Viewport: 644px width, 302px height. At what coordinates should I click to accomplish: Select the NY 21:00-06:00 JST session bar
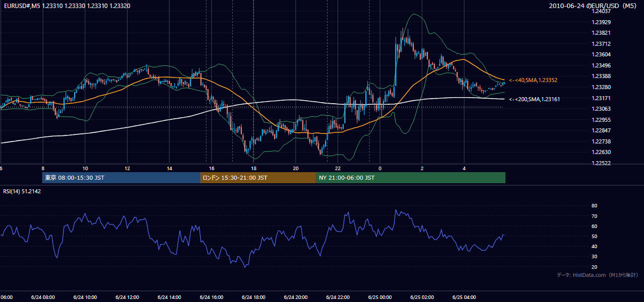(411, 178)
